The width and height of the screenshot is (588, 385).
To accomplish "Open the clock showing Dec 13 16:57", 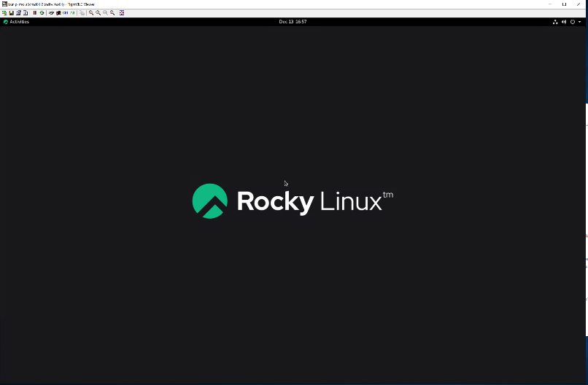I will pyautogui.click(x=293, y=22).
